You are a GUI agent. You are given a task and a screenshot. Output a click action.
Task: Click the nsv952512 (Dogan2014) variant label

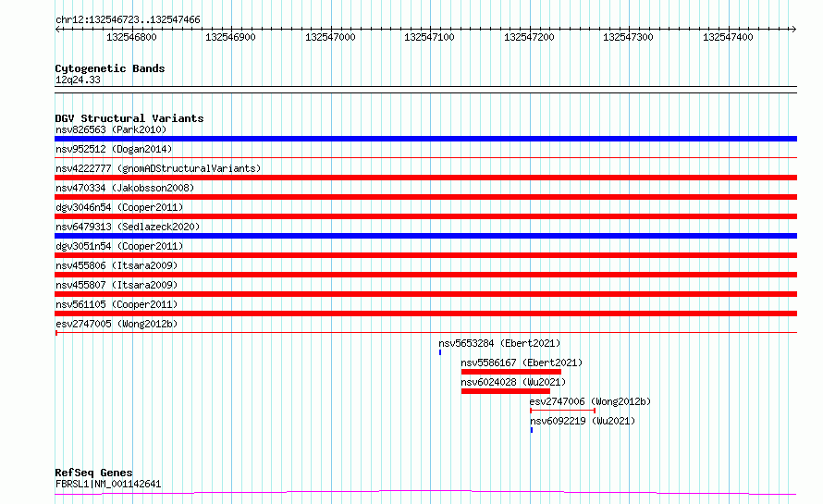113,149
